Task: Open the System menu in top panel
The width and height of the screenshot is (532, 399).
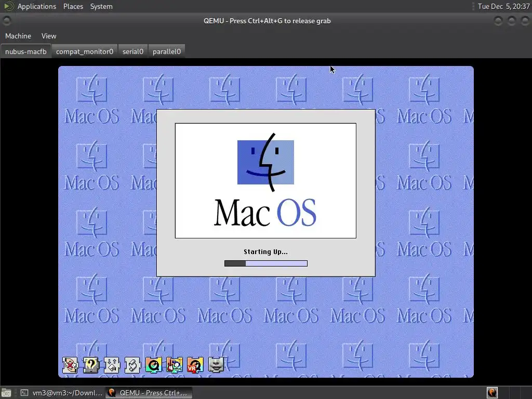Action: click(101, 6)
